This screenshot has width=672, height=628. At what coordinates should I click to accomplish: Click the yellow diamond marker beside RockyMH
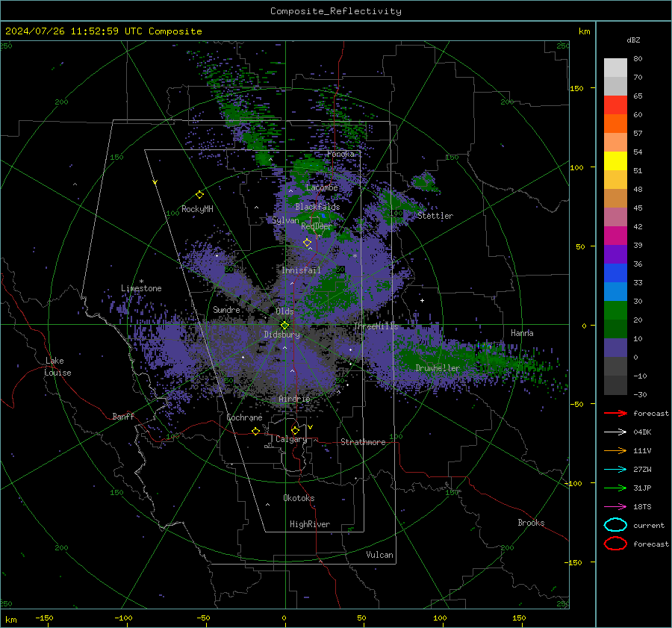[199, 195]
